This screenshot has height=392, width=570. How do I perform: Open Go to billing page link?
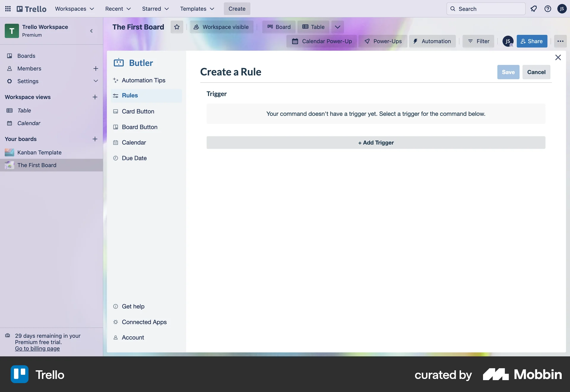(x=37, y=349)
